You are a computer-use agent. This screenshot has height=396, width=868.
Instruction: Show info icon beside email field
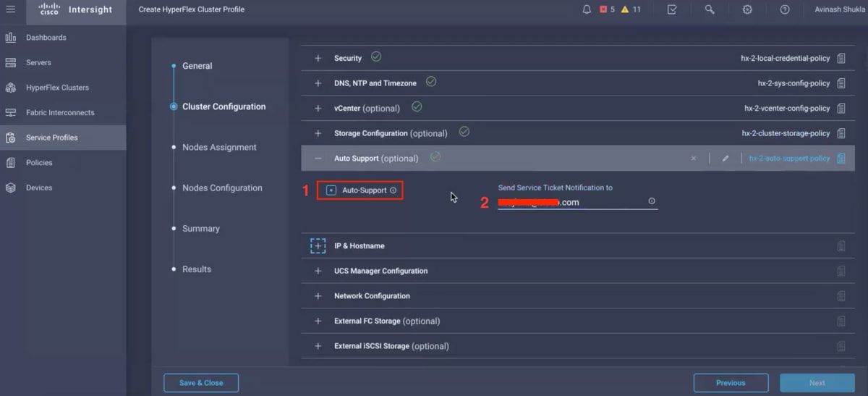point(652,201)
